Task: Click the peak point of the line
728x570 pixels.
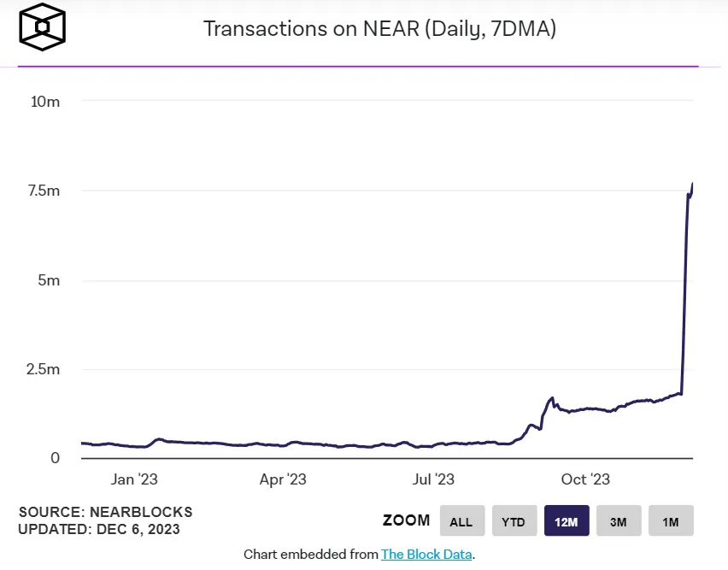Action: coord(692,184)
